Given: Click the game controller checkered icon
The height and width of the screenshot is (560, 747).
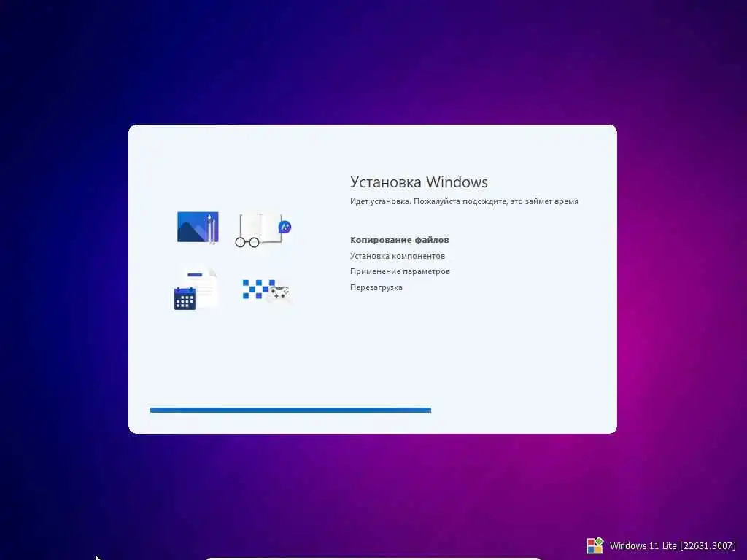Looking at the screenshot, I should click(x=266, y=290).
